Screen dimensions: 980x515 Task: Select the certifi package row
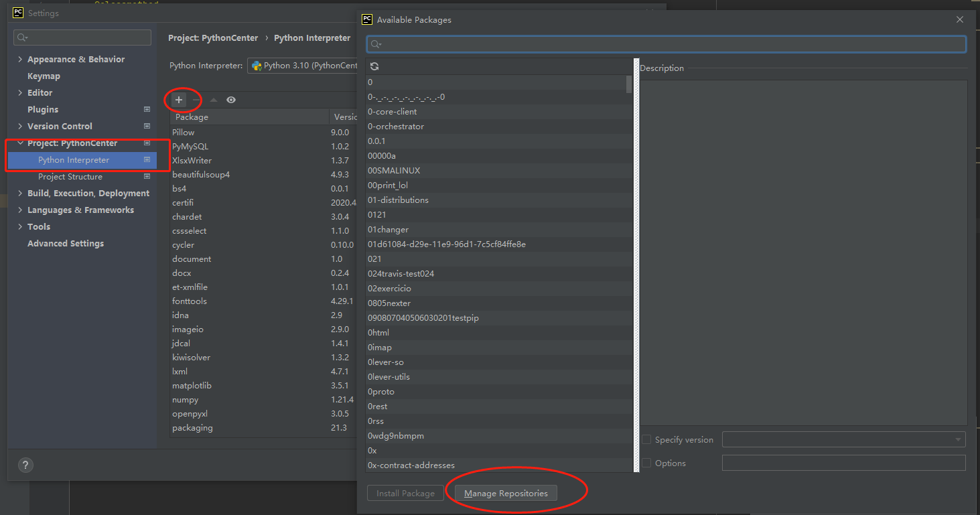(263, 202)
